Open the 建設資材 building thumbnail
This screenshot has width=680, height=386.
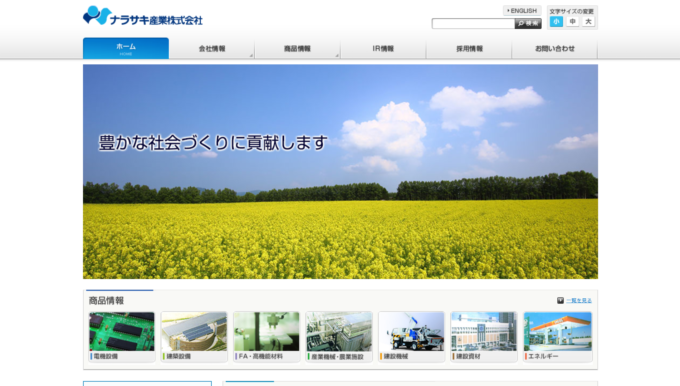[x=484, y=332]
